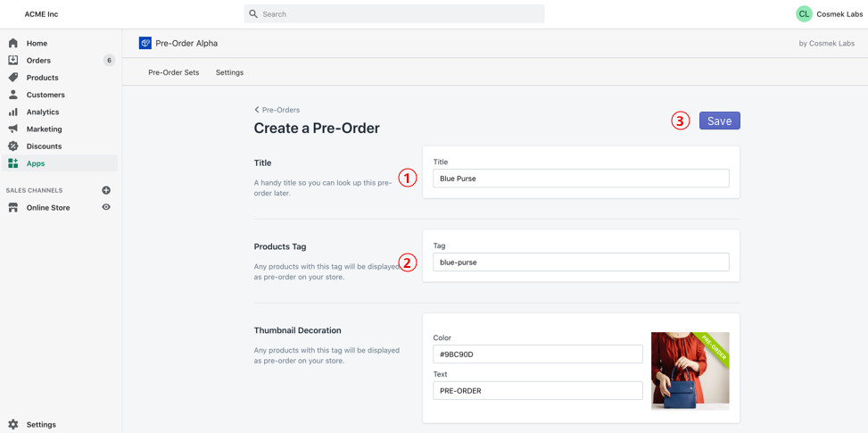This screenshot has width=868, height=433.
Task: Click the Settings gear icon
Action: 13,425
